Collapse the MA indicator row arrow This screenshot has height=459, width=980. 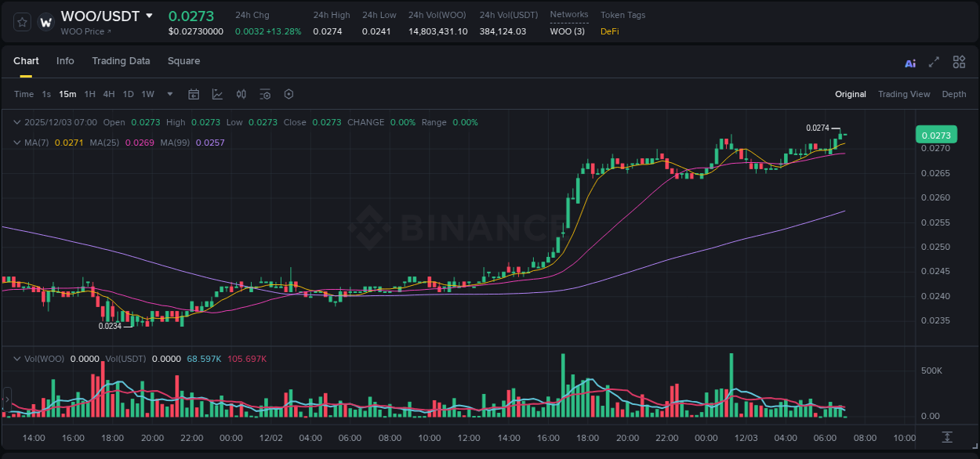17,143
